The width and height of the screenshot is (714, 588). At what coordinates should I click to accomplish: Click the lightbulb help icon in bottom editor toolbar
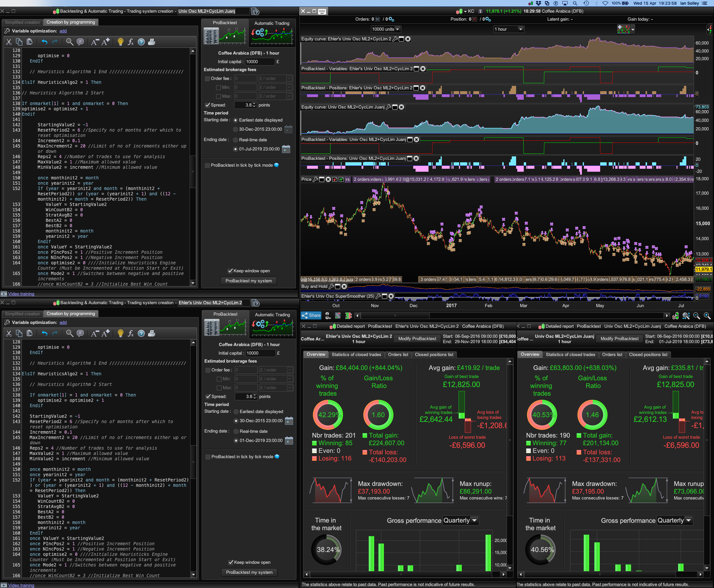(120, 334)
